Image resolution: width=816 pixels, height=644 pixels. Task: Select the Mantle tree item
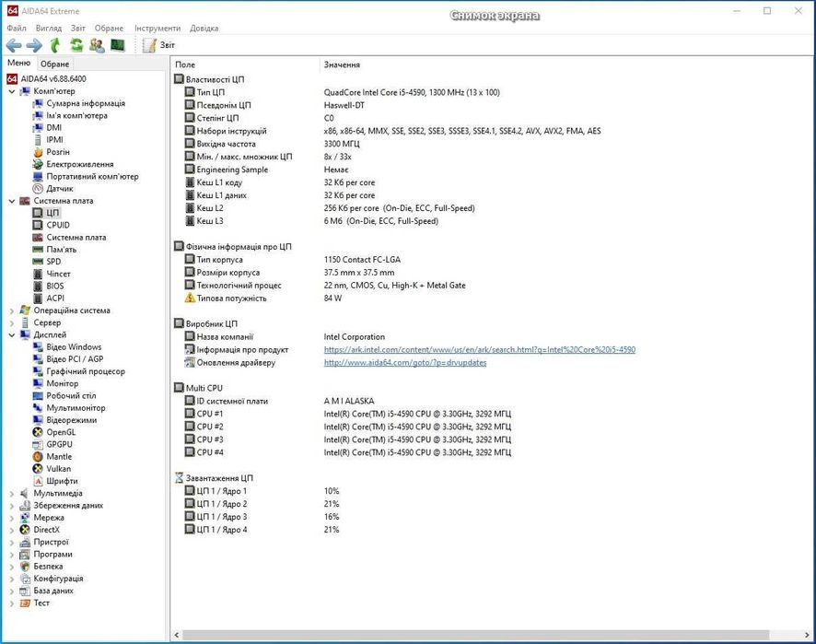[x=59, y=457]
